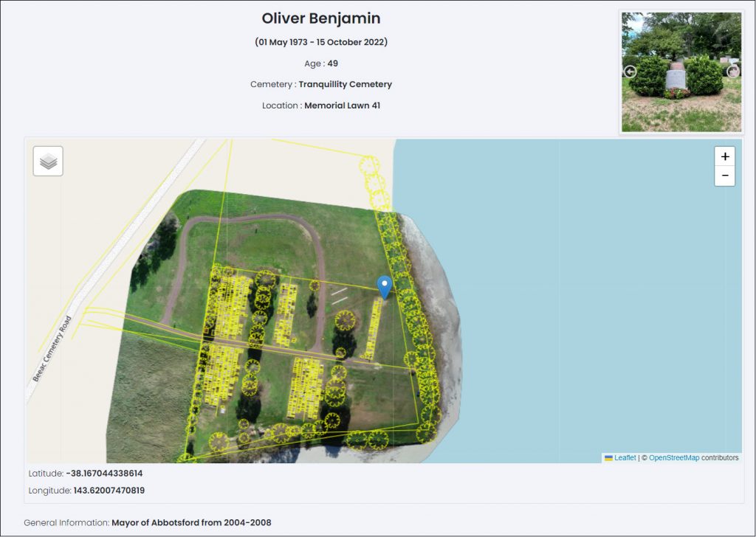Select the name Oliver Benjamin heading
The width and height of the screenshot is (756, 537).
pyautogui.click(x=321, y=18)
